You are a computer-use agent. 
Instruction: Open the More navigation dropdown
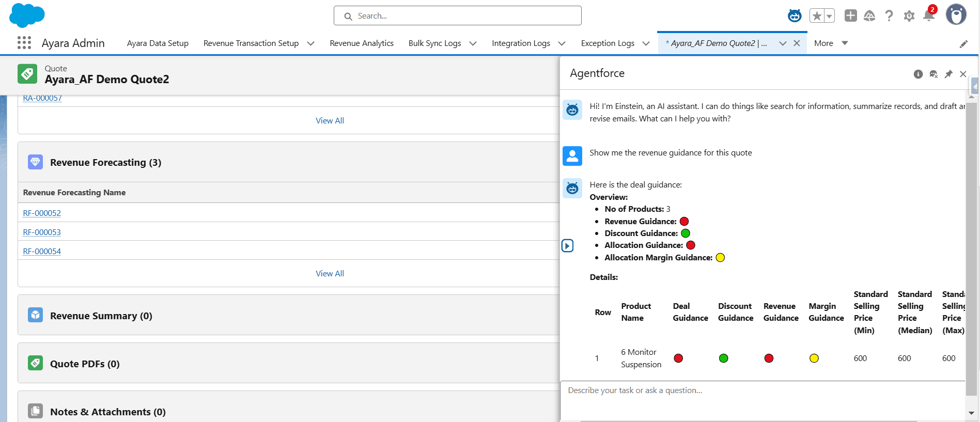tap(831, 43)
